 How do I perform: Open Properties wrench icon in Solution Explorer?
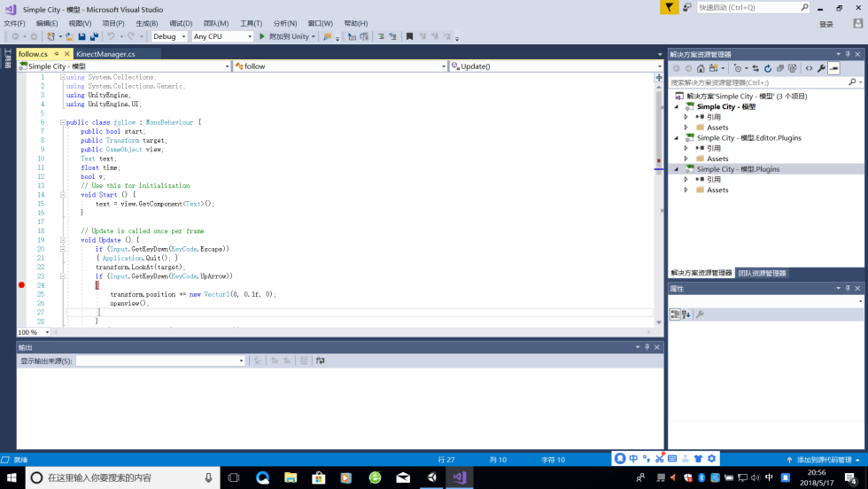pyautogui.click(x=821, y=68)
